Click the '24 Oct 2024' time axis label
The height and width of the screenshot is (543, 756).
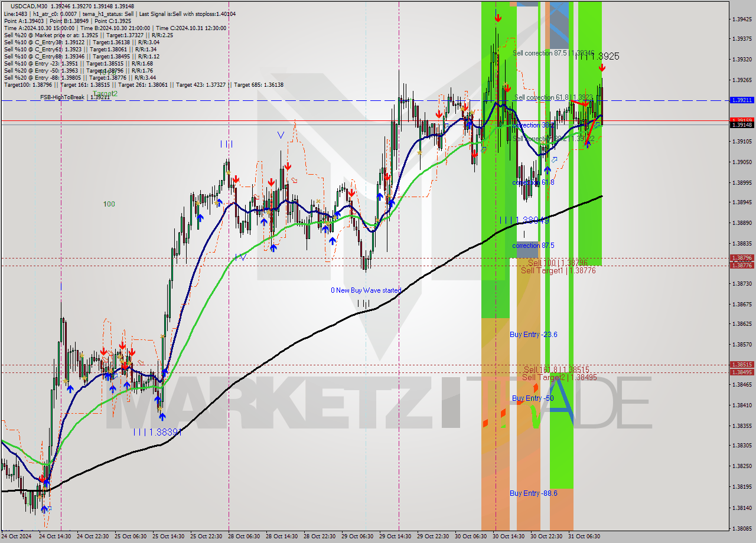point(15,537)
